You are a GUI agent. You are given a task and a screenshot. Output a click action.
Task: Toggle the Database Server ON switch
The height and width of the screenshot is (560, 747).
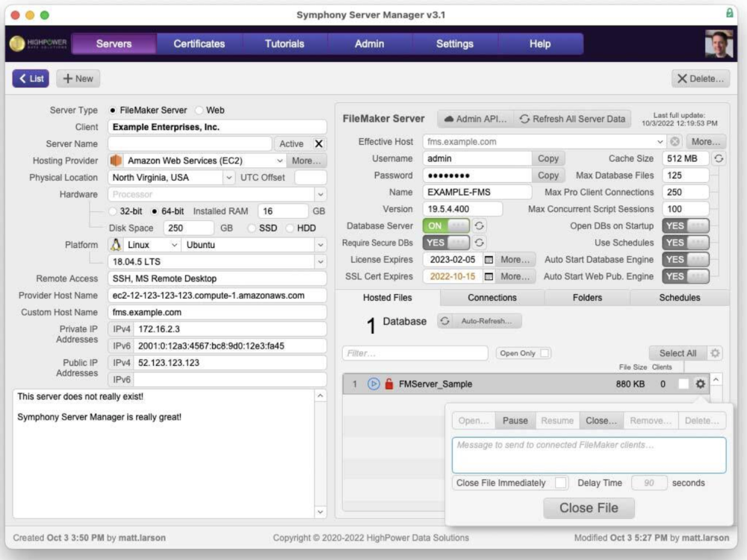click(x=446, y=225)
